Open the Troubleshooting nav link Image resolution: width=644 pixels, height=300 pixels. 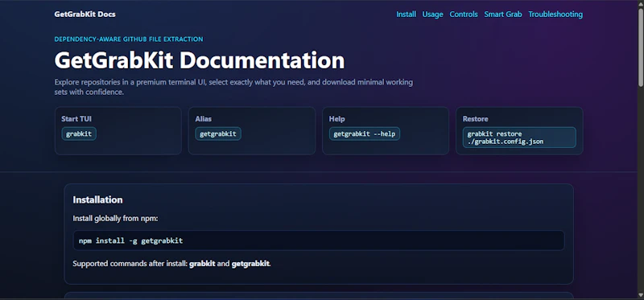coord(555,14)
